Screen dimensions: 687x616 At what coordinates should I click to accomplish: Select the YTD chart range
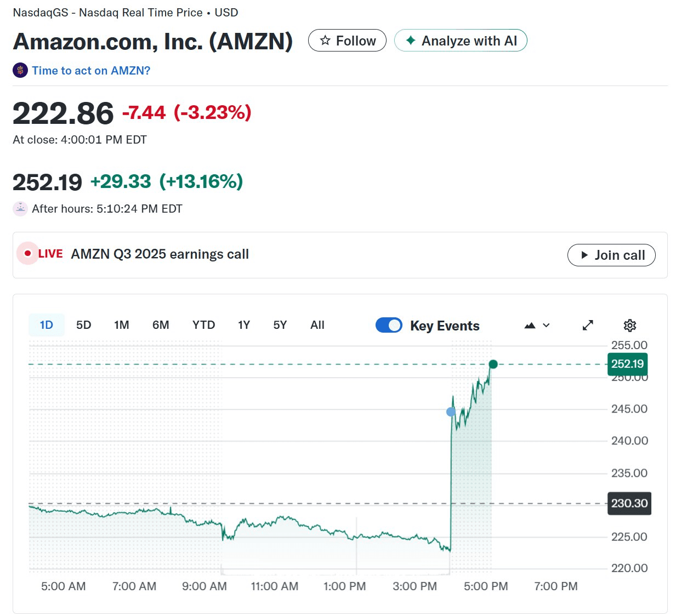click(203, 325)
